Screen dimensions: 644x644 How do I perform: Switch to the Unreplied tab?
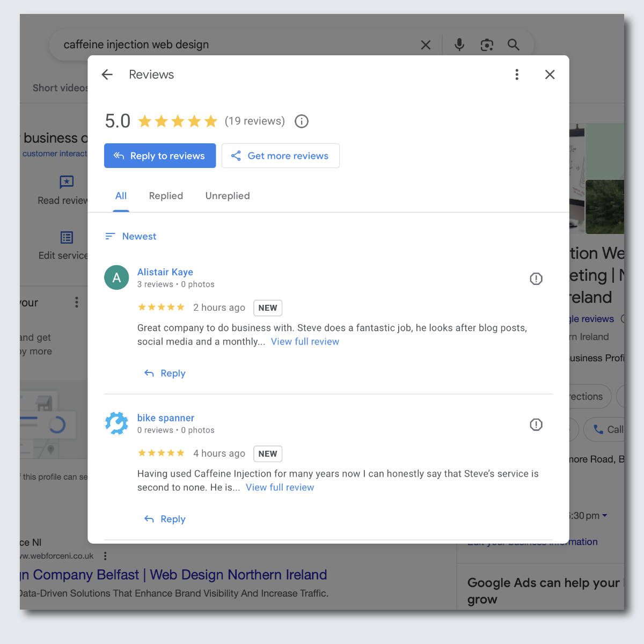coord(228,196)
